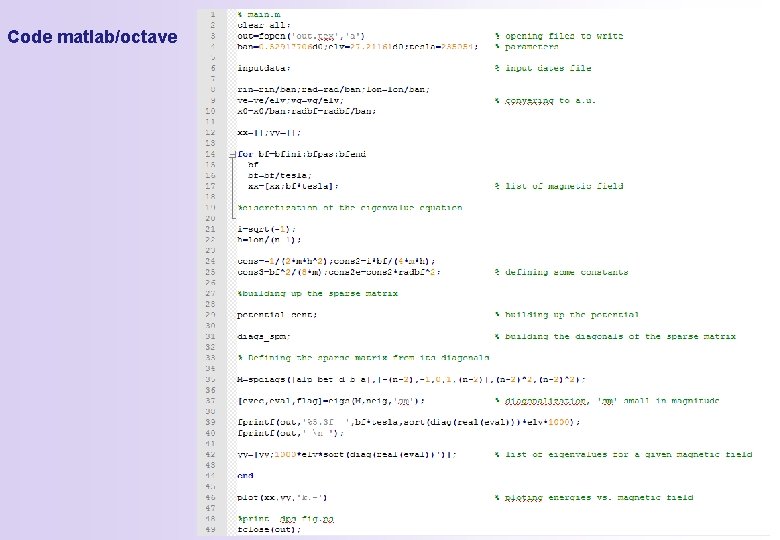The width and height of the screenshot is (780, 540).
Task: Click the 'diags_spm;' statement
Action: click(x=264, y=337)
